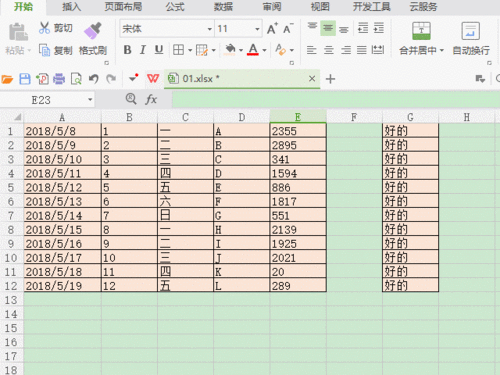Click cell containing 2018/5/13
The width and height of the screenshot is (500, 375).
pos(62,202)
